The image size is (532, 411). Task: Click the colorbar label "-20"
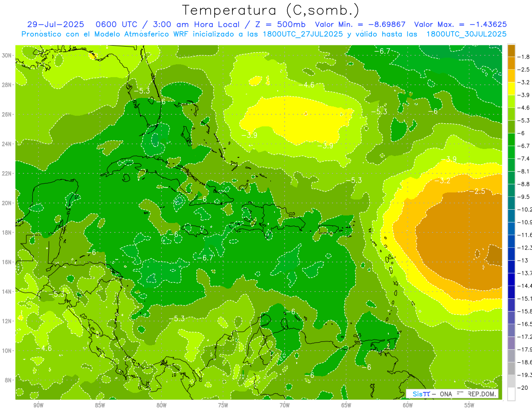click(522, 388)
